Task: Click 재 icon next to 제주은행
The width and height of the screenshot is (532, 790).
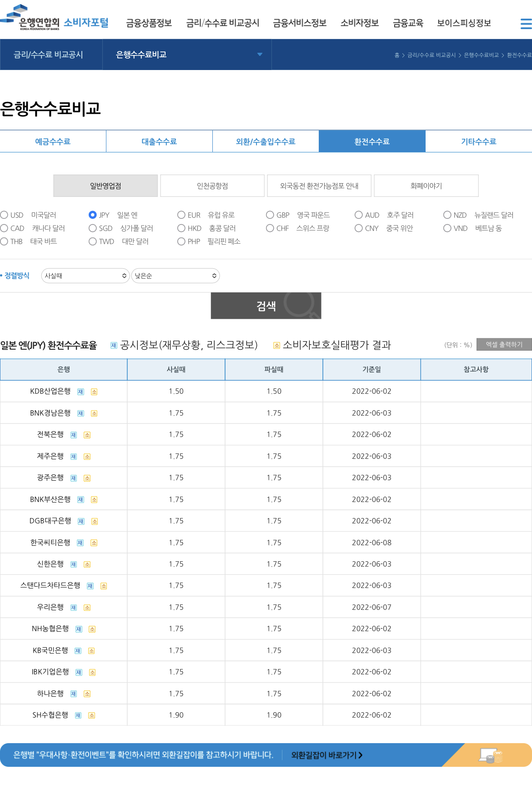Action: click(74, 457)
